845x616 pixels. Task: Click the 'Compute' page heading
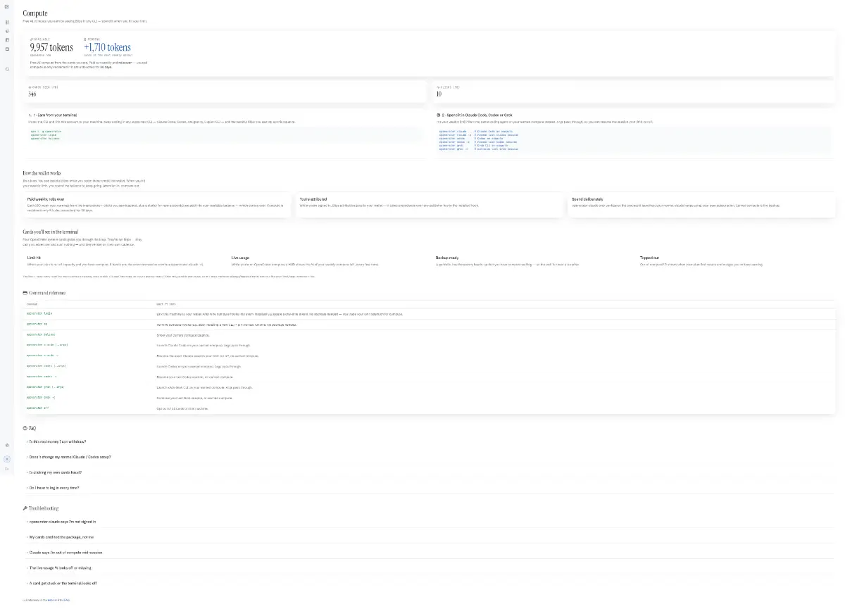point(35,13)
